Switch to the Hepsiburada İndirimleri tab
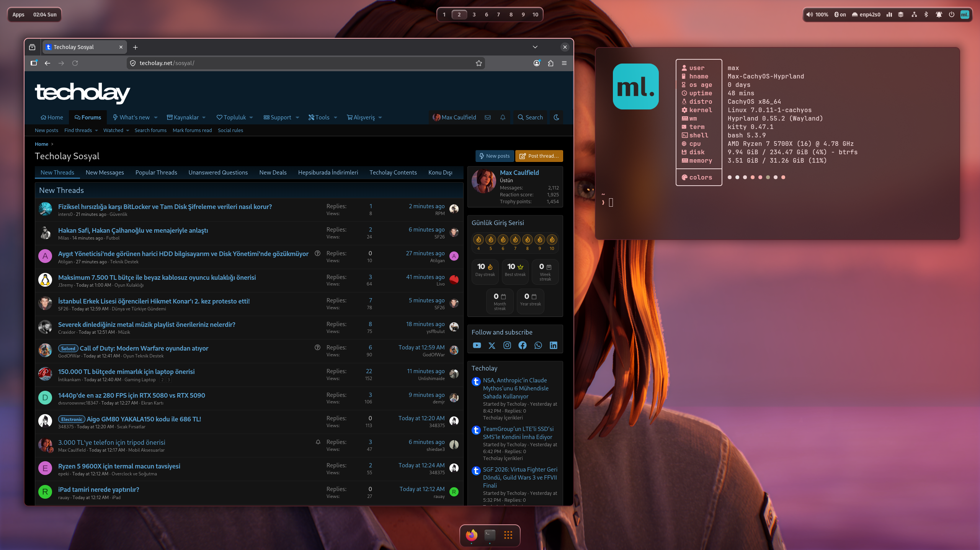The height and width of the screenshot is (550, 980). tap(328, 173)
